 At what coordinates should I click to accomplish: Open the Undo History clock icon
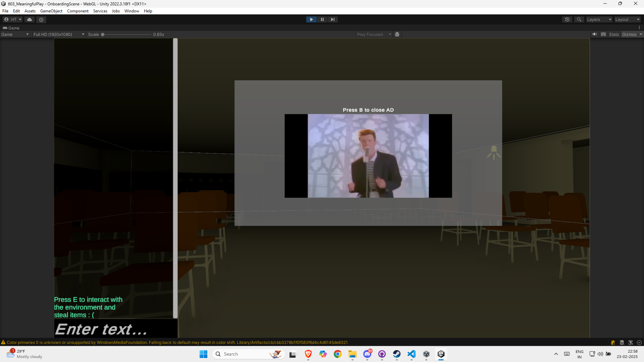(567, 19)
